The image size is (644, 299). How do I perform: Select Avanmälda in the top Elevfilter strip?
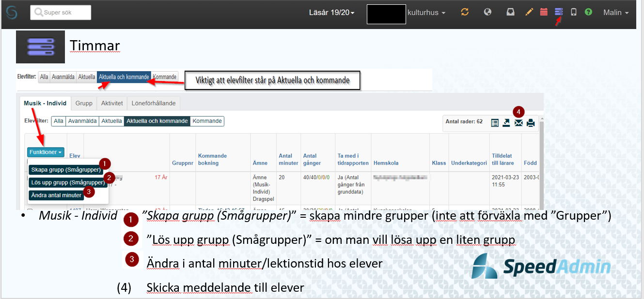click(x=63, y=77)
